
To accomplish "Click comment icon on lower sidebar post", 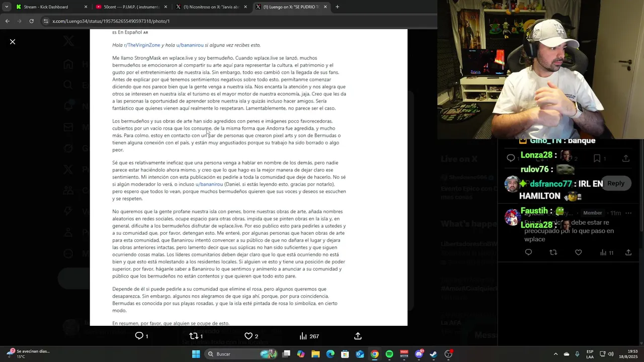I will coord(528,252).
